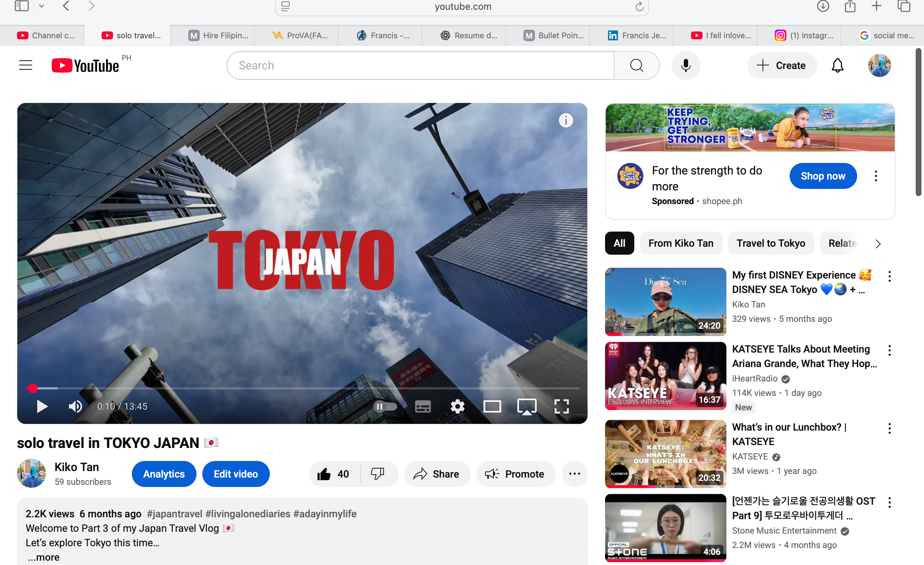
Task: Enter fullscreen video mode
Action: point(561,406)
